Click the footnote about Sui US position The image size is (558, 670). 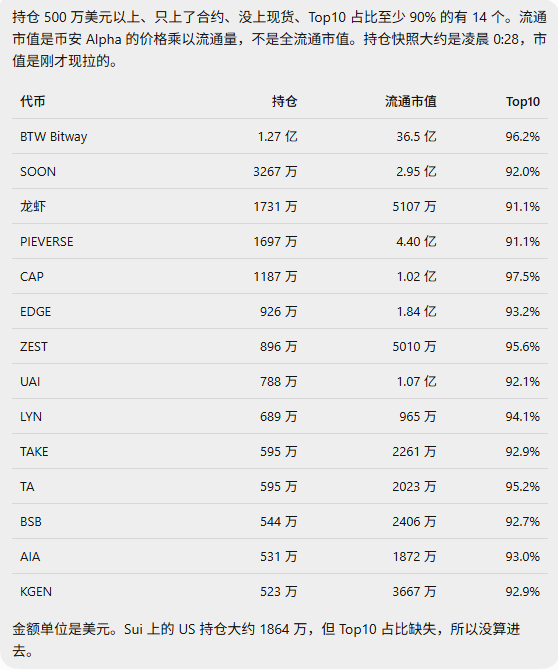point(266,641)
